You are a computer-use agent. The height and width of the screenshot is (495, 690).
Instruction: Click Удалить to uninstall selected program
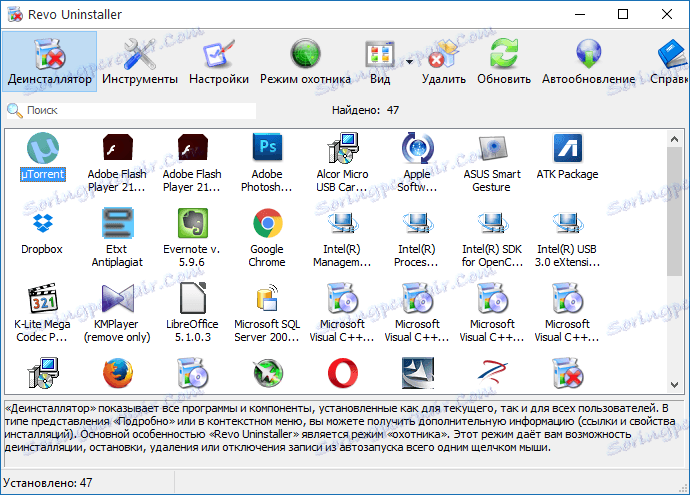pos(444,61)
